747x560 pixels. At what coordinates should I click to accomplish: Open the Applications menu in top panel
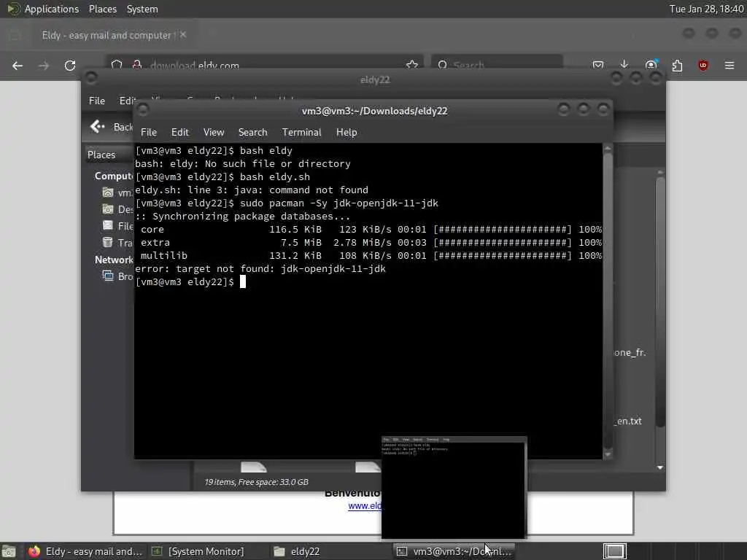point(52,9)
